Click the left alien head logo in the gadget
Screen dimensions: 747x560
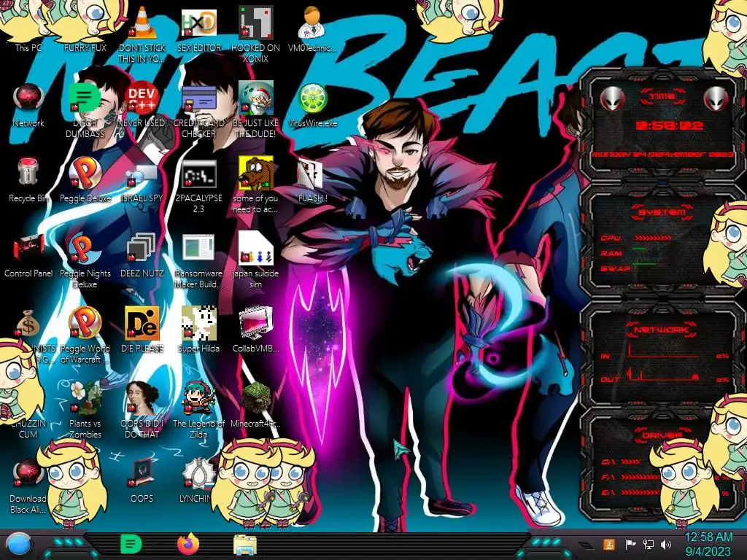612,98
